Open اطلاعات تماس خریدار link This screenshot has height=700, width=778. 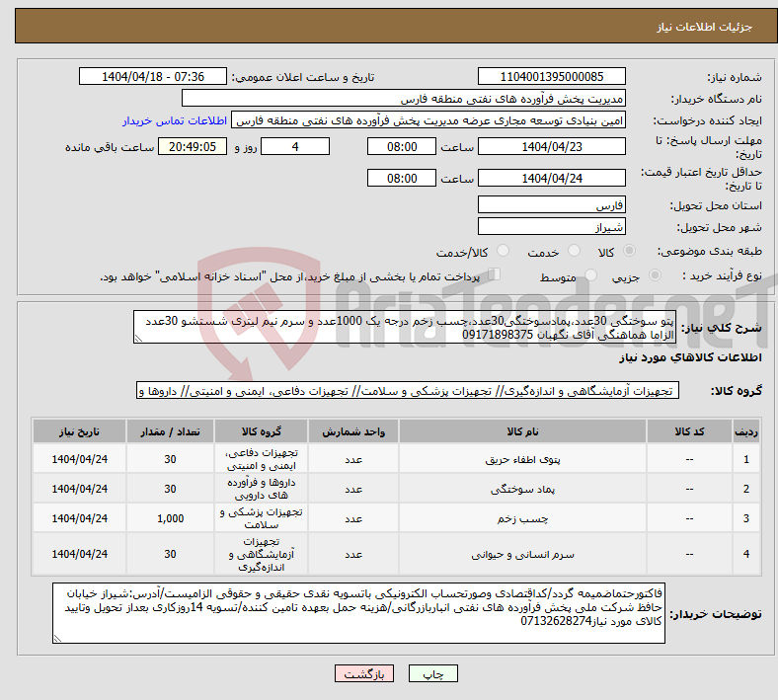pos(175,120)
